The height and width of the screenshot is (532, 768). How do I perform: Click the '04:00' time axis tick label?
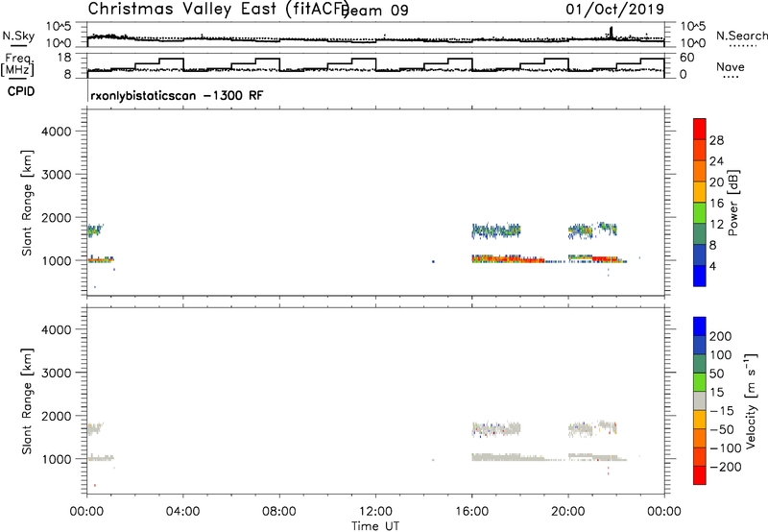tap(183, 512)
